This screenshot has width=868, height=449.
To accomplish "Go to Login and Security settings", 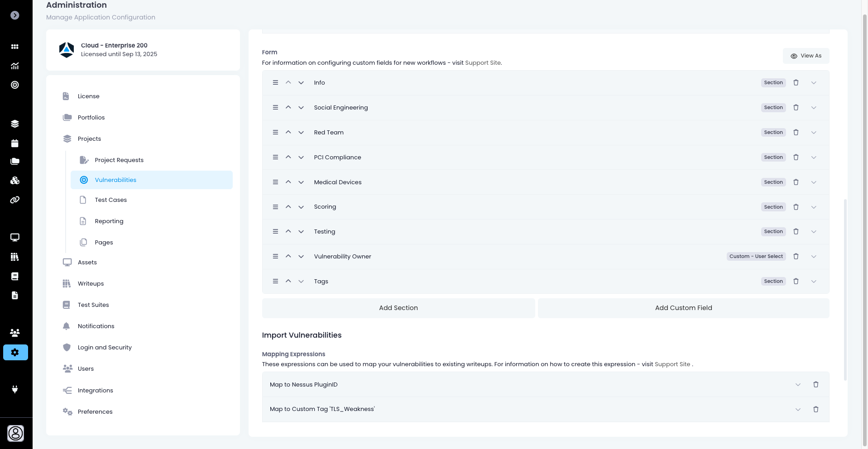I will coord(105,348).
